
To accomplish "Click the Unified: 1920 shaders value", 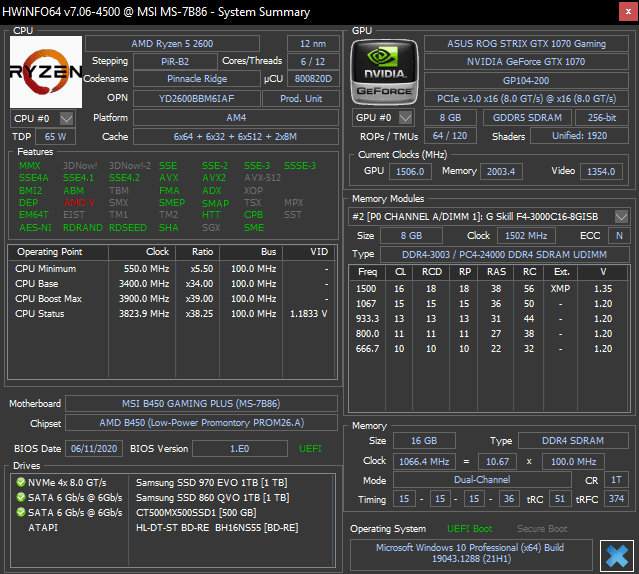I will [x=580, y=136].
